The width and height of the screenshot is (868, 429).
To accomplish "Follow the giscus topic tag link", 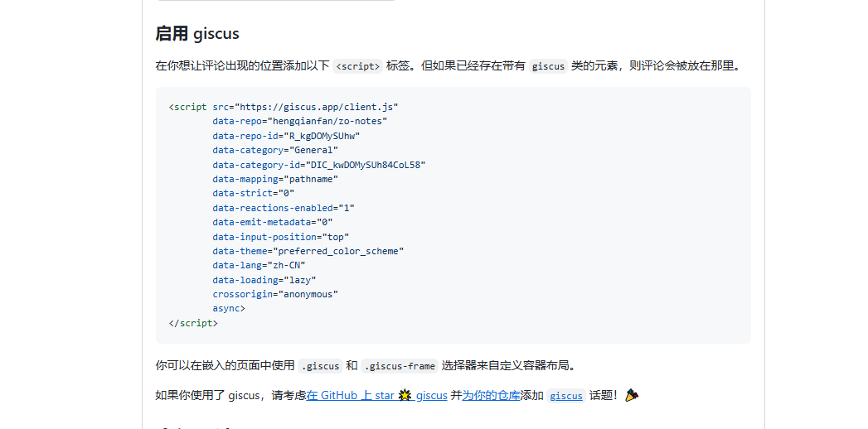I will point(565,396).
